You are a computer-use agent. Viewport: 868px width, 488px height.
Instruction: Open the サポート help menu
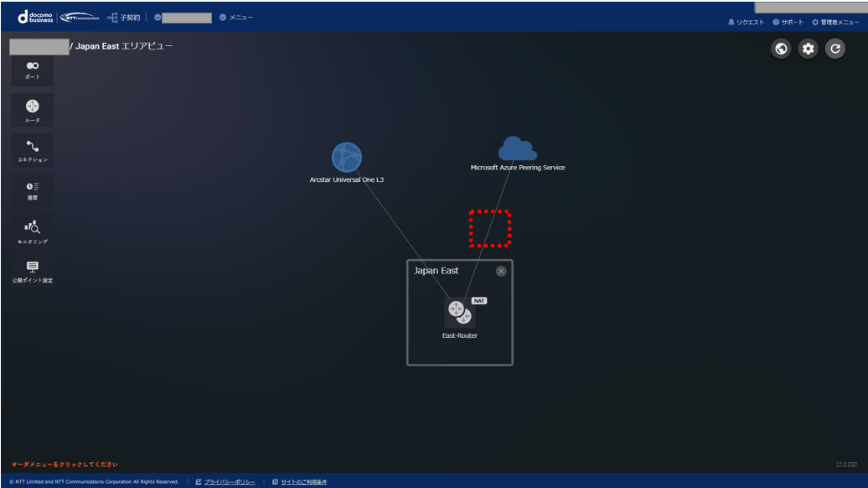788,22
